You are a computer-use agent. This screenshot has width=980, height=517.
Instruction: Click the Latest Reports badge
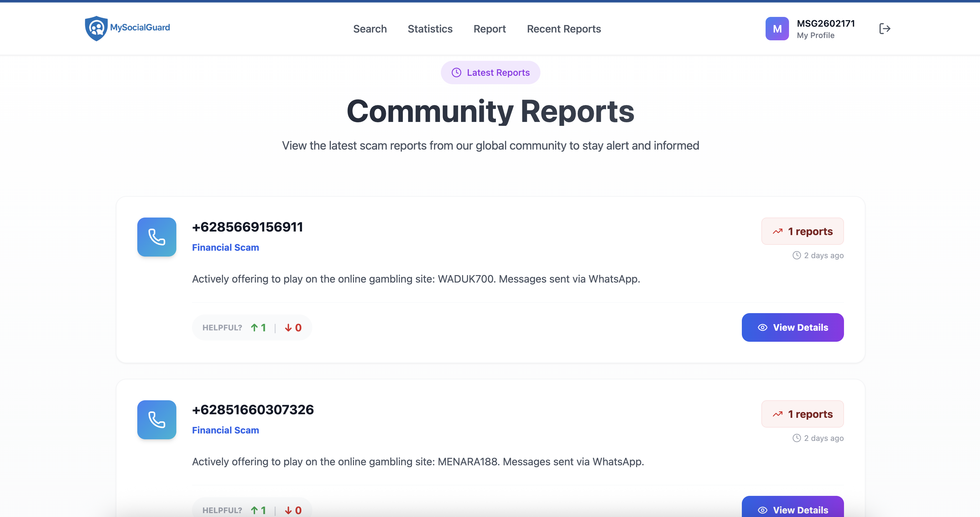(490, 73)
